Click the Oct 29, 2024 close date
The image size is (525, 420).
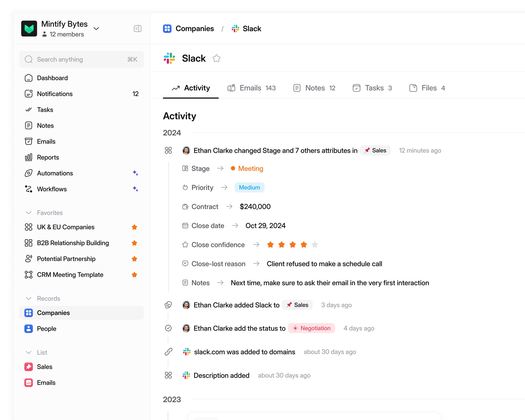[x=265, y=226]
